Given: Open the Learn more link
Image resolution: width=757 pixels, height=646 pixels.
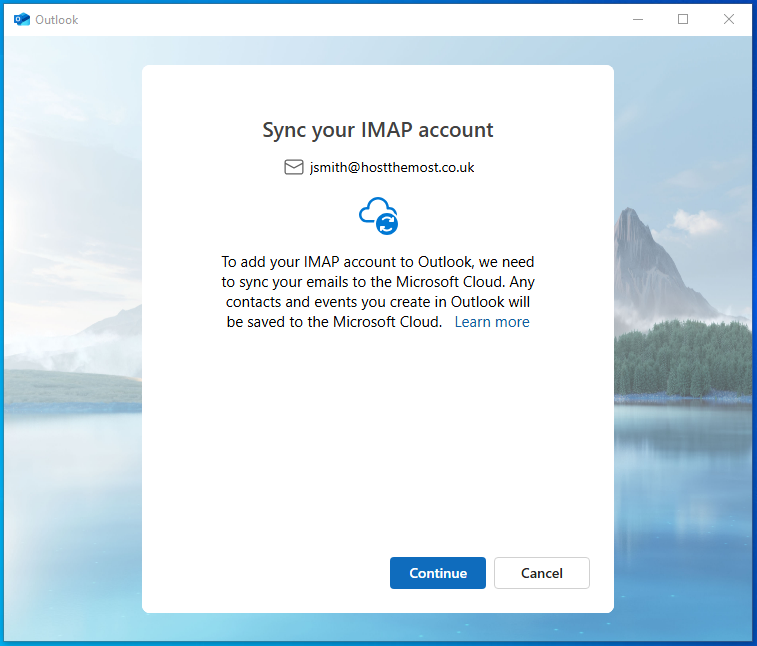Looking at the screenshot, I should point(492,322).
